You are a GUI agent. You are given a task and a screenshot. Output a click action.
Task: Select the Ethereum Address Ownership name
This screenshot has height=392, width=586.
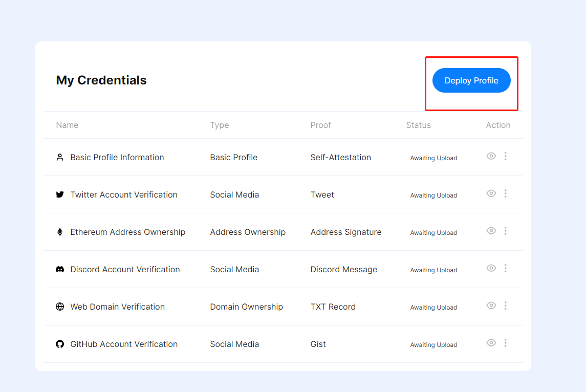pos(128,232)
